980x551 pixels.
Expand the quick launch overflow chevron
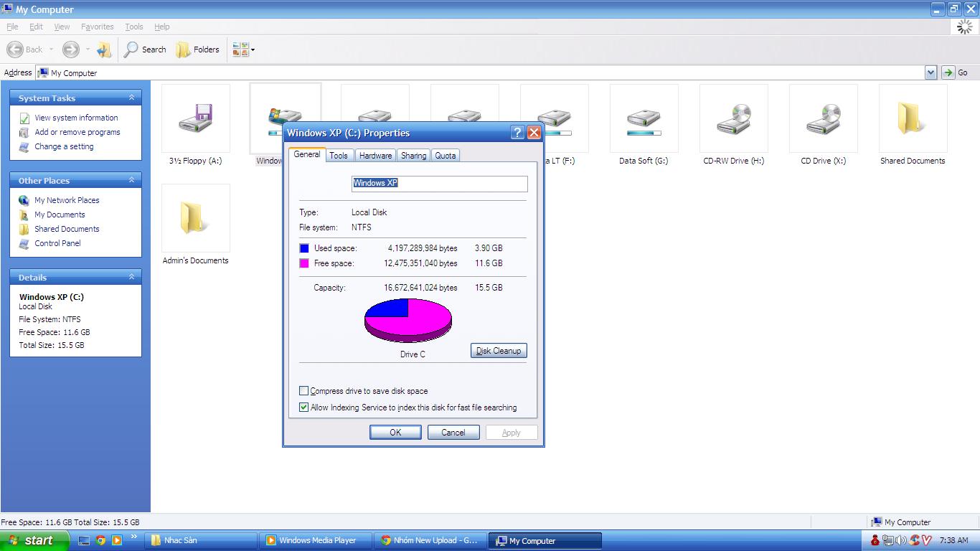(x=133, y=537)
